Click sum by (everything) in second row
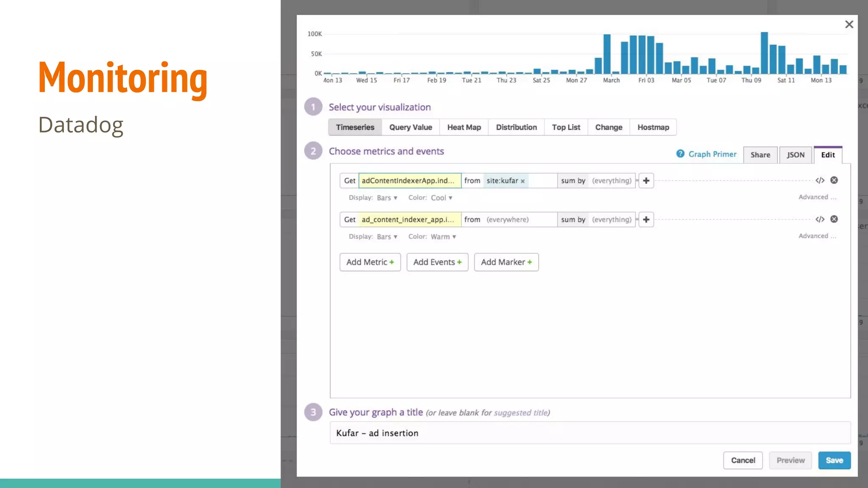Image resolution: width=868 pixels, height=488 pixels. coord(596,220)
